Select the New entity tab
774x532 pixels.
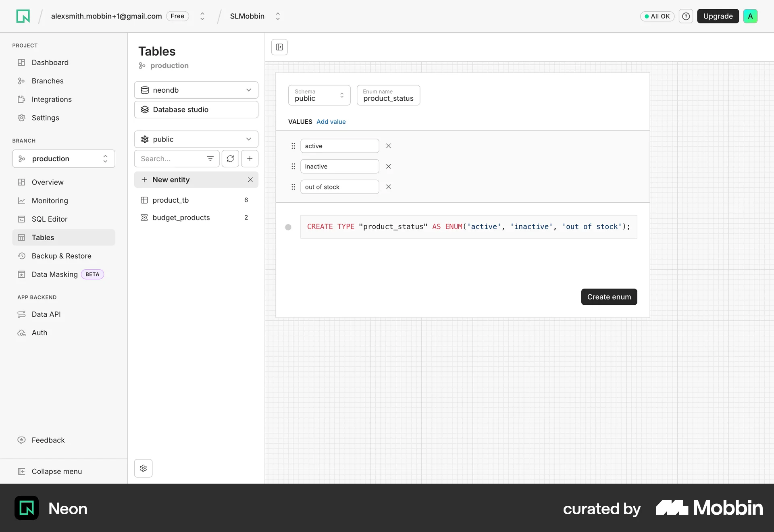coord(196,180)
